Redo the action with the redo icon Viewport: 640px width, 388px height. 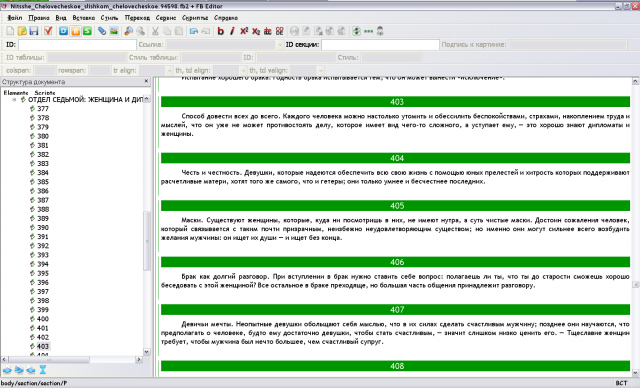click(x=206, y=31)
